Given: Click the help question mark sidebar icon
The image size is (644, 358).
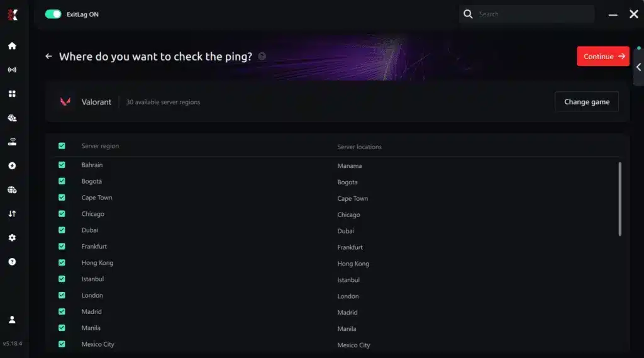Looking at the screenshot, I should (12, 262).
